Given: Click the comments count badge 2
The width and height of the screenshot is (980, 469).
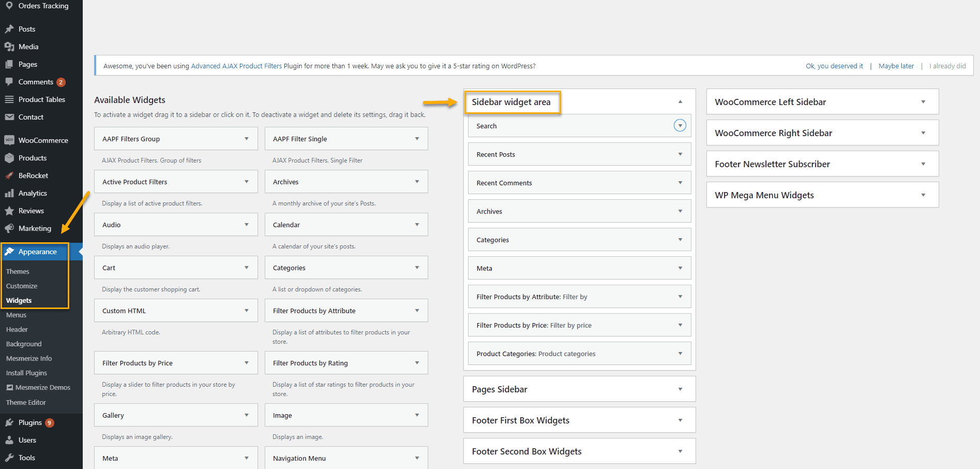Looking at the screenshot, I should pos(61,82).
